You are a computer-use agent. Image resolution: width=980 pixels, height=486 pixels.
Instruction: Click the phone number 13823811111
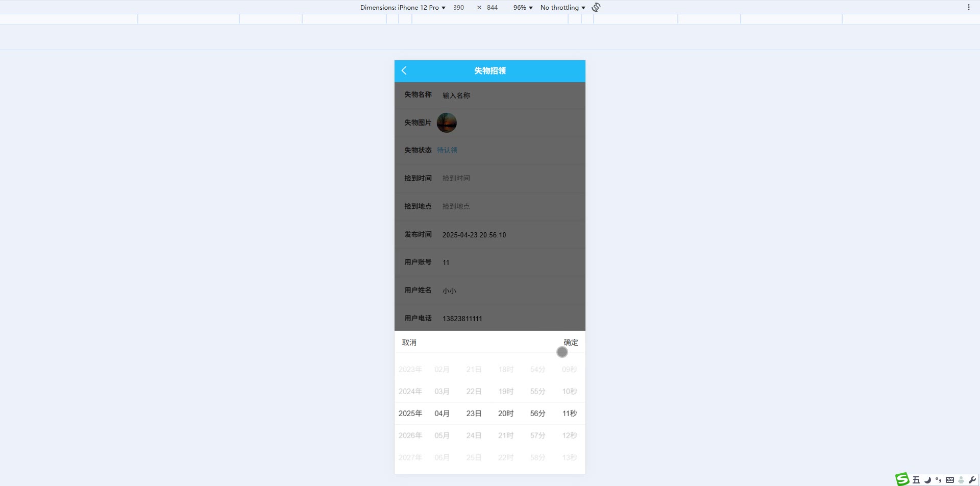point(462,319)
